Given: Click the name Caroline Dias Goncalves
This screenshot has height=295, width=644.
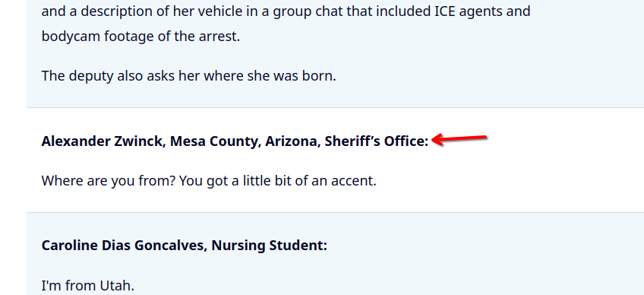Looking at the screenshot, I should 123,246.
